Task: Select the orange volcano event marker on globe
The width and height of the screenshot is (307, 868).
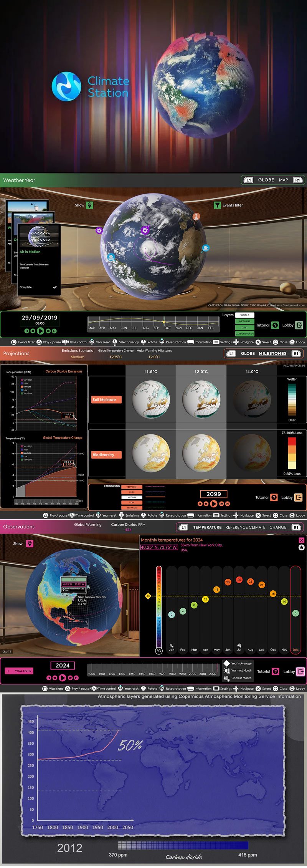Action: 196,217
